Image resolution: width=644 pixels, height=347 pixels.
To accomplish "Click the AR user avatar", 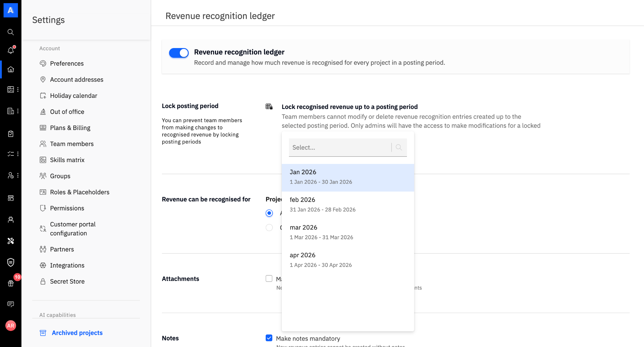I will point(11,326).
